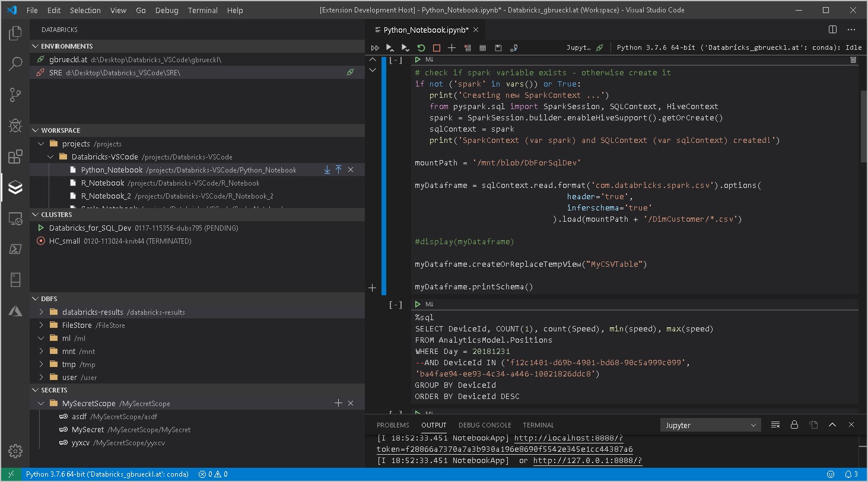
Task: Open the Debug menu
Action: [x=166, y=10]
